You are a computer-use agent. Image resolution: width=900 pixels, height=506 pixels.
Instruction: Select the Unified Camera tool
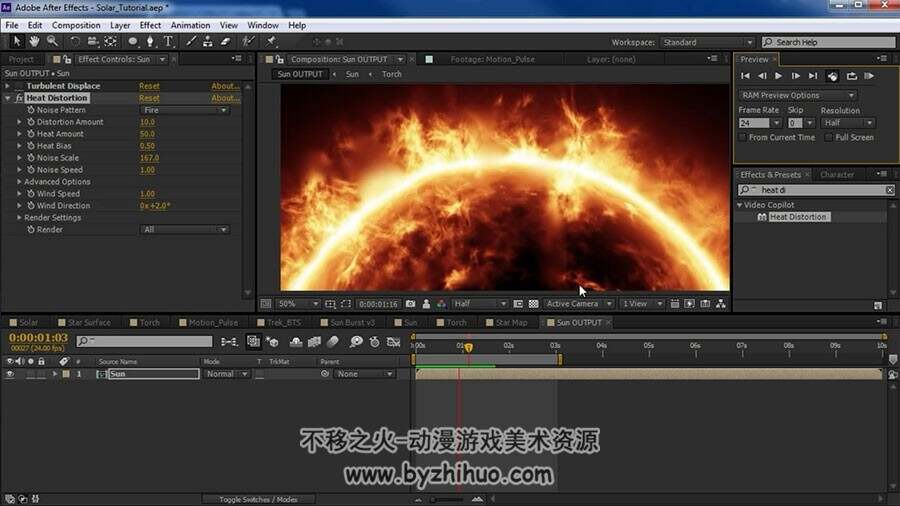[x=92, y=41]
